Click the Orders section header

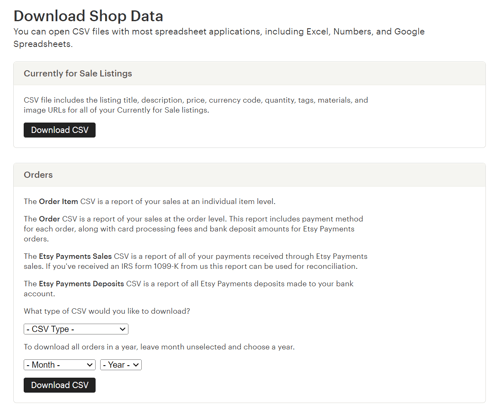pyautogui.click(x=38, y=175)
